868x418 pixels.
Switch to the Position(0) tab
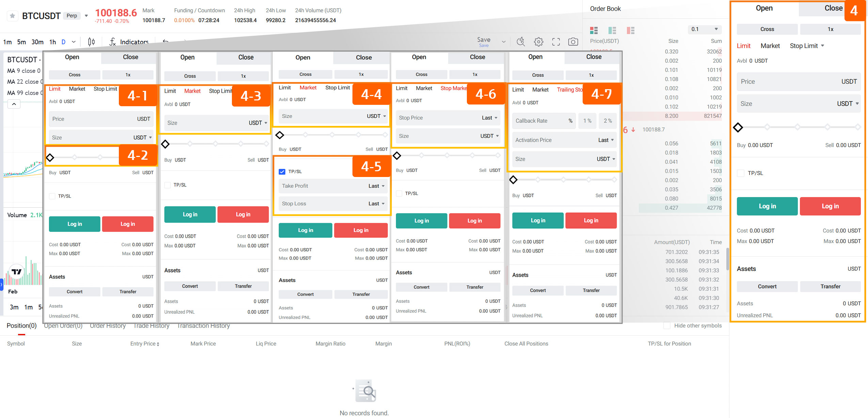[x=21, y=325]
